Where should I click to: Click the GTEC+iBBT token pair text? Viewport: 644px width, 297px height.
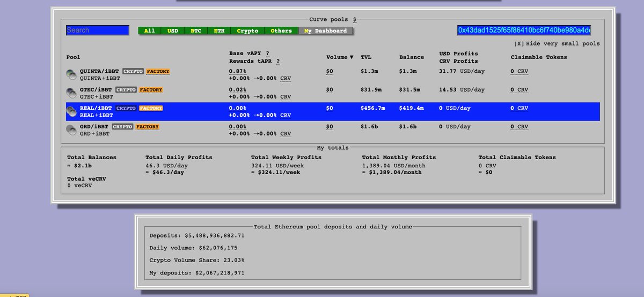coord(97,97)
